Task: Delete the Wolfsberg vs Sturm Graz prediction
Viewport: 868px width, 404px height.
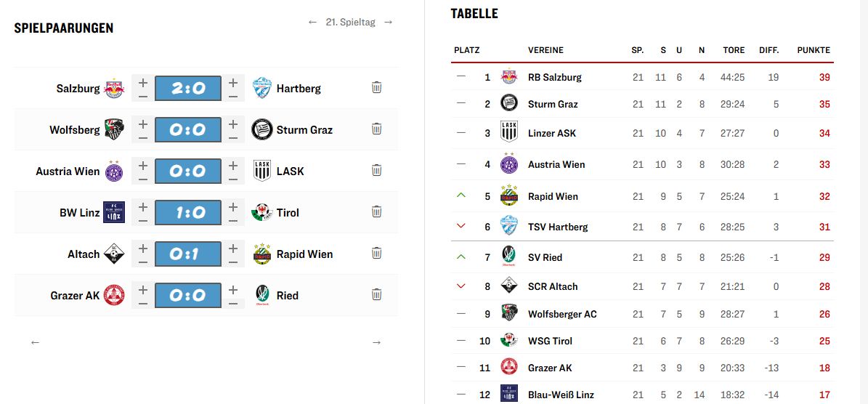Action: 376,129
